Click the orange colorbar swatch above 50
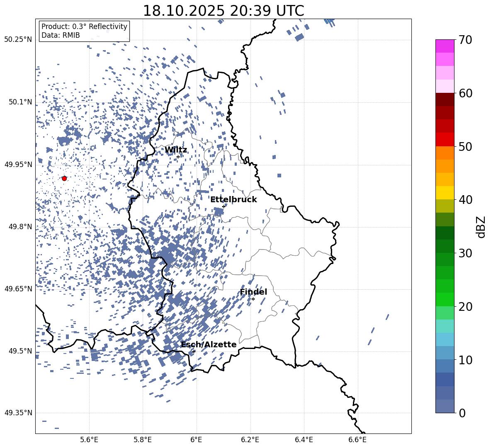491x448 pixels. click(x=445, y=153)
